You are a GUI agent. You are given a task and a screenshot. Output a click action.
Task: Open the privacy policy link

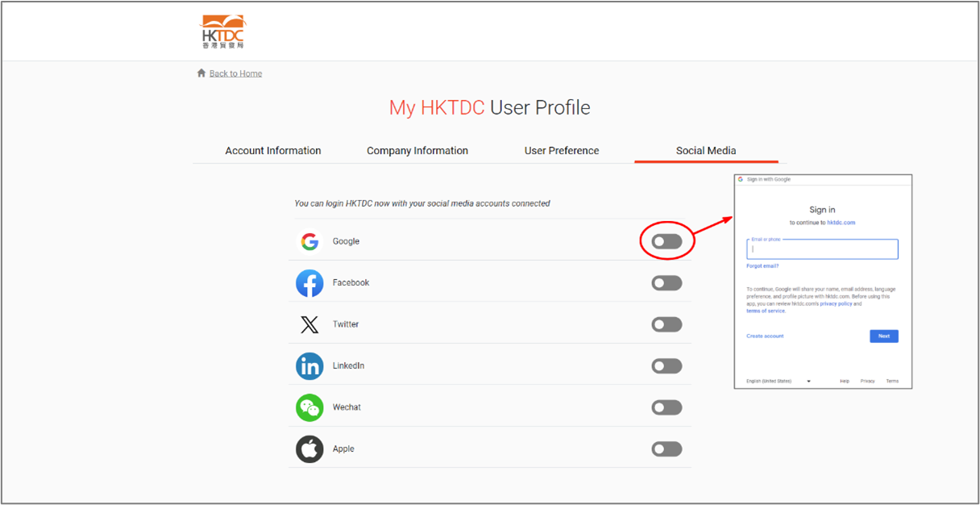tap(836, 304)
